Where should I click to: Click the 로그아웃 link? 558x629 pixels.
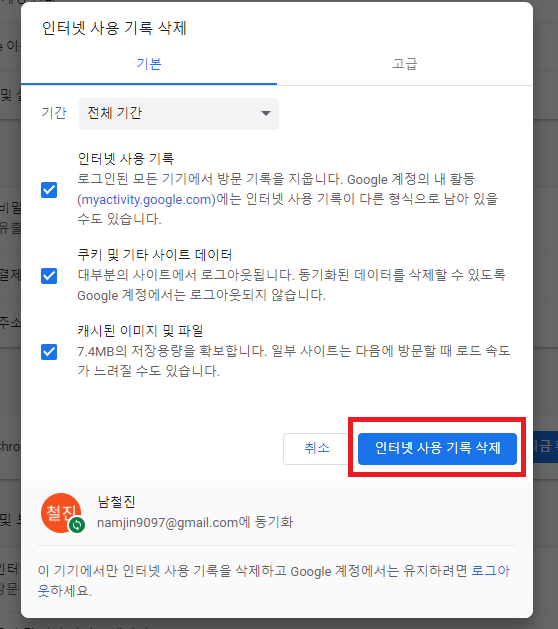tap(490, 571)
